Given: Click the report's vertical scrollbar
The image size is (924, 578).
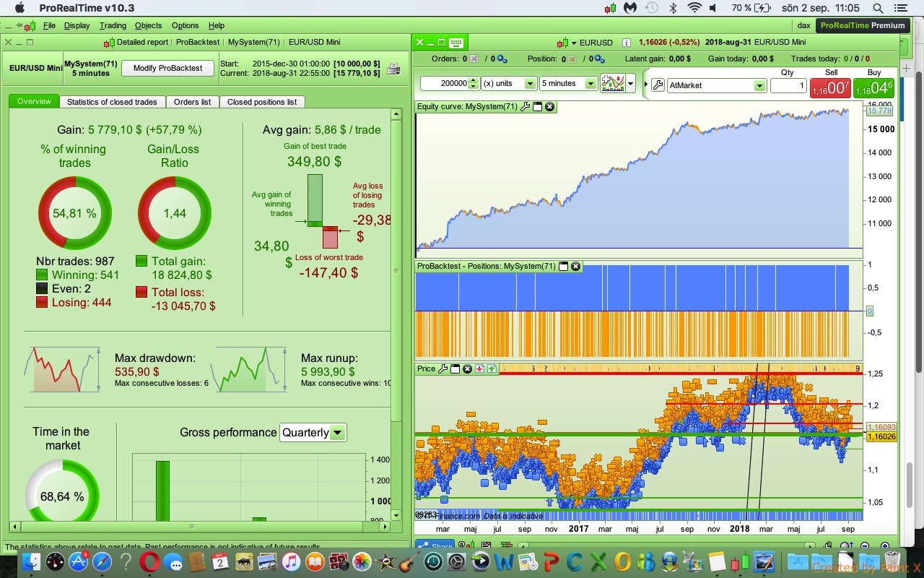Looking at the screenshot, I should click(x=396, y=271).
